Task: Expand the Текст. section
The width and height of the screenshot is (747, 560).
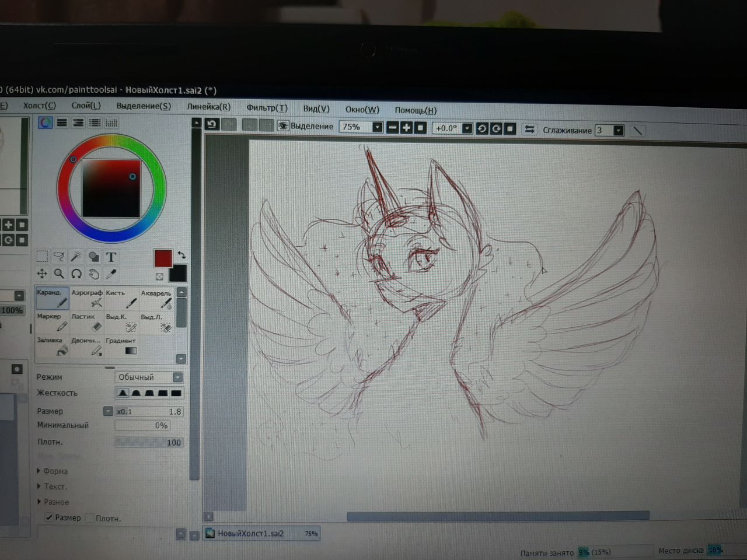Action: 52,486
